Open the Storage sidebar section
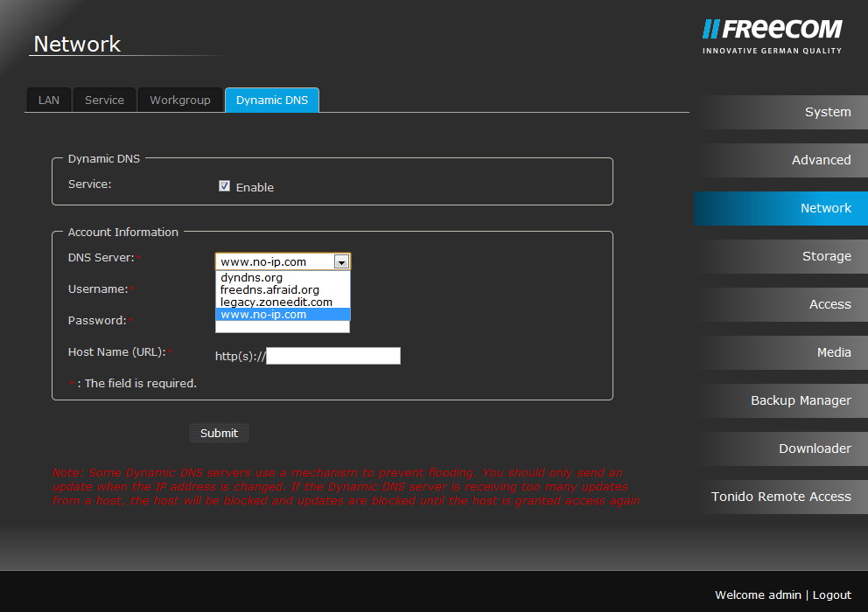868x612 pixels. tap(781, 257)
